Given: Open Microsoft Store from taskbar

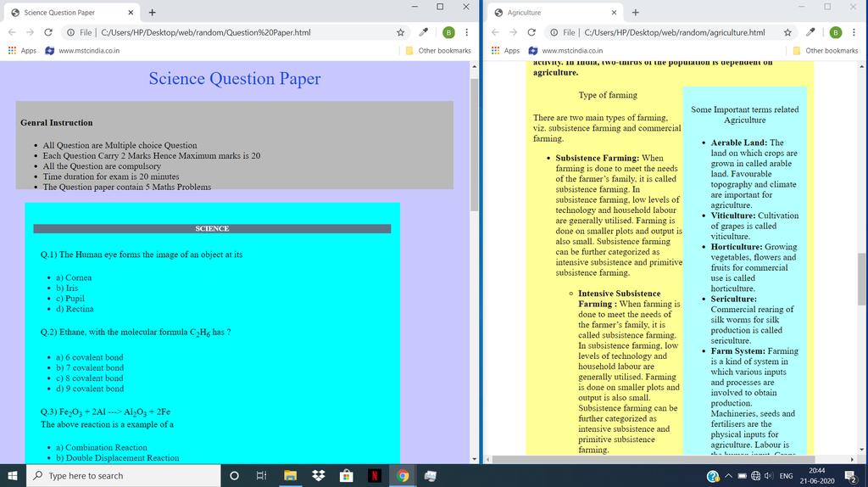Looking at the screenshot, I should 347,475.
